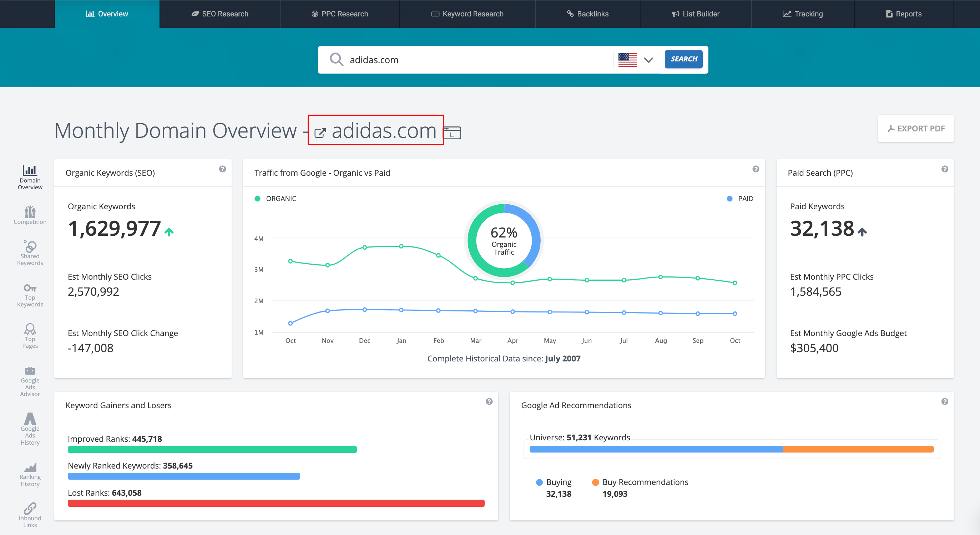This screenshot has height=535, width=980.
Task: Click Google Ads Budget value $305,400
Action: click(814, 348)
